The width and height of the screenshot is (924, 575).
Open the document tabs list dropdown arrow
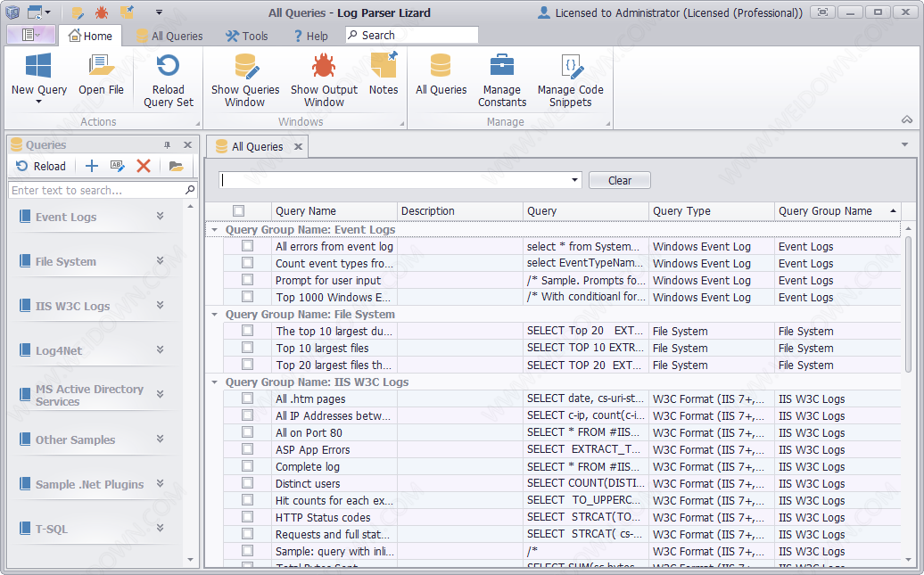(x=904, y=145)
